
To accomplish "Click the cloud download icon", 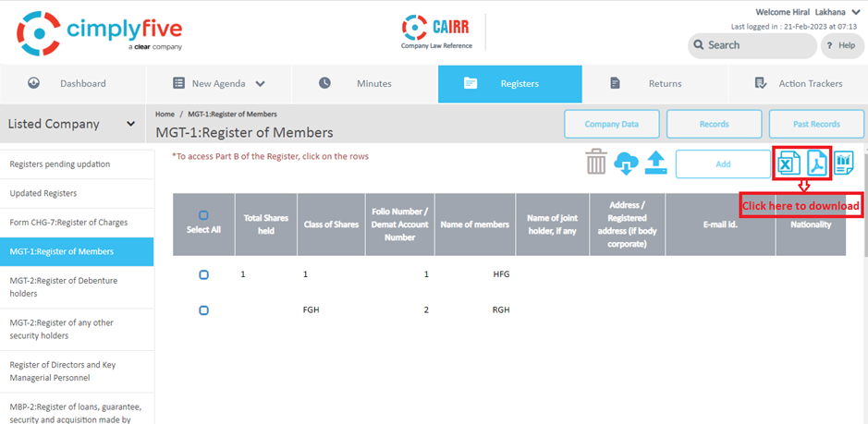I will click(626, 164).
